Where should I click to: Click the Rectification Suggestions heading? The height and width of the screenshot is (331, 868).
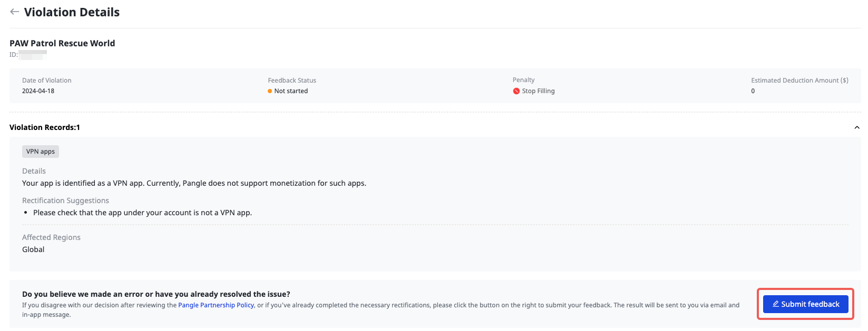(65, 200)
